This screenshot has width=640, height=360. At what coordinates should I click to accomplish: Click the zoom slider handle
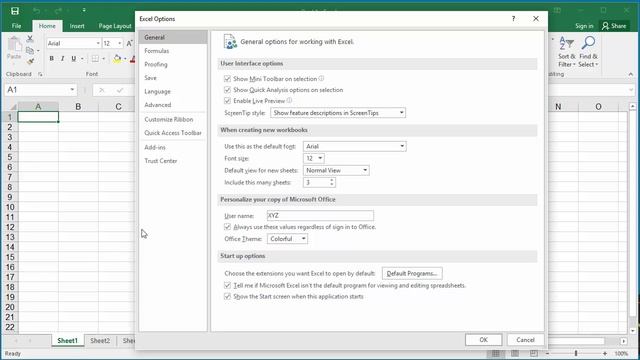tap(576, 353)
